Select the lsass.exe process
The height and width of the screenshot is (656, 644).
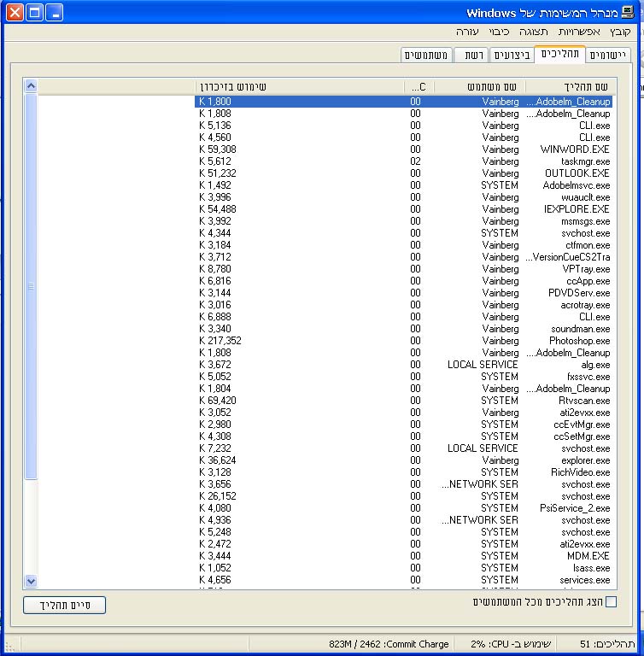tap(403, 568)
